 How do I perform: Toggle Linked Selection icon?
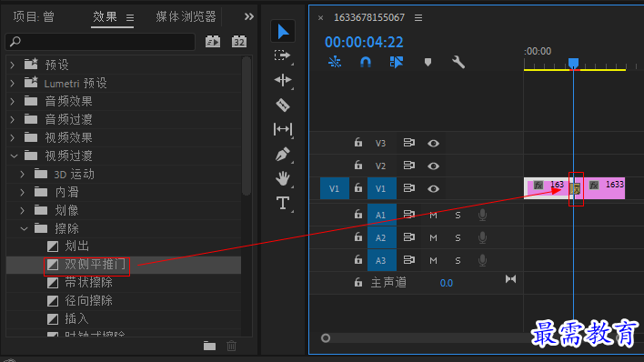pos(397,62)
